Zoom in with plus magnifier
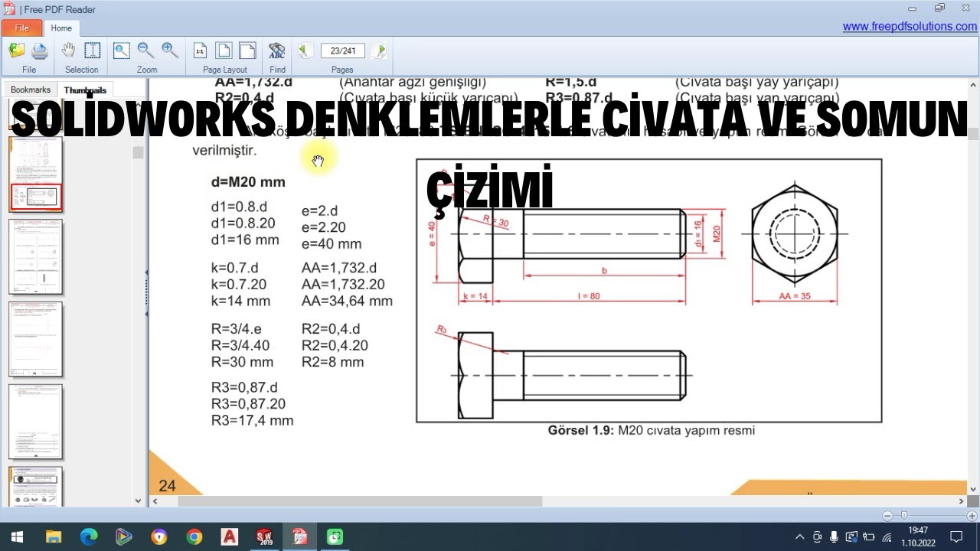Screen dimensions: 980x551 pyautogui.click(x=170, y=51)
